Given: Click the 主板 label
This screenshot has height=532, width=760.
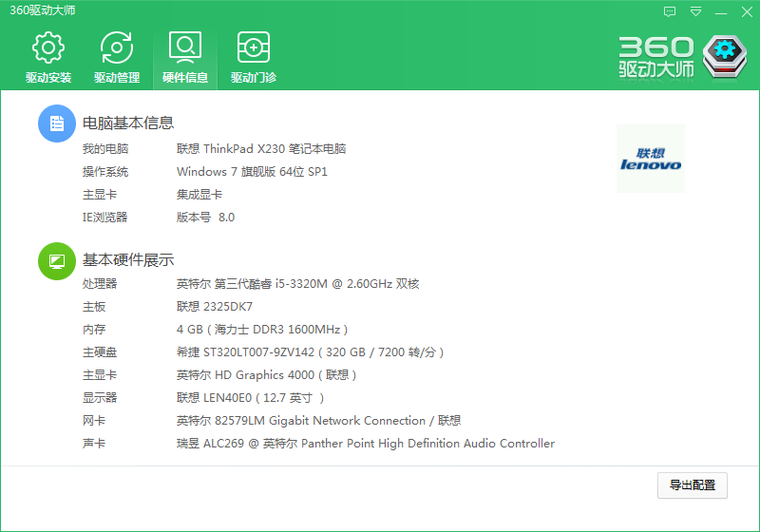Looking at the screenshot, I should (94, 306).
